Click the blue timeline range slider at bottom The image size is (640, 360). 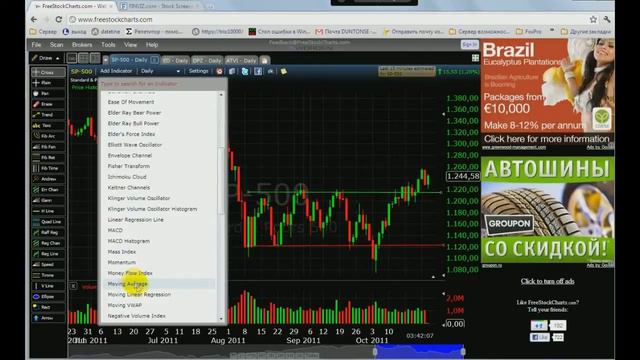tap(419, 351)
